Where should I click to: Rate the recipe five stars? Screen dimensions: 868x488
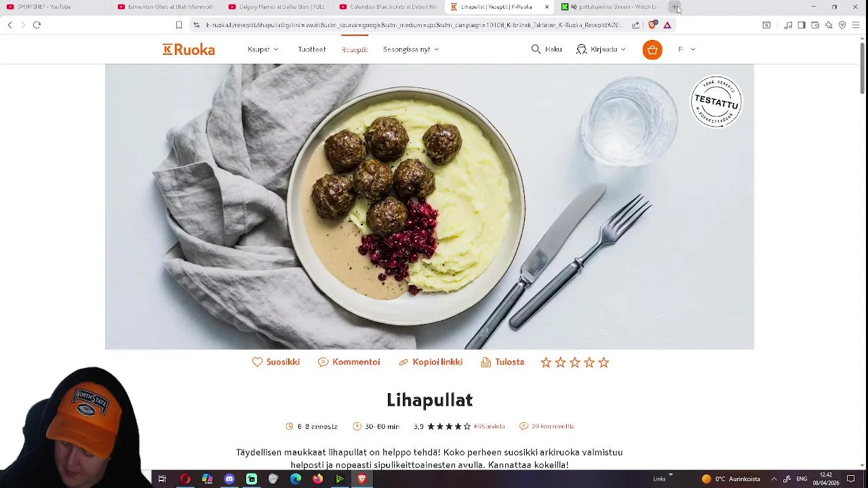point(604,363)
